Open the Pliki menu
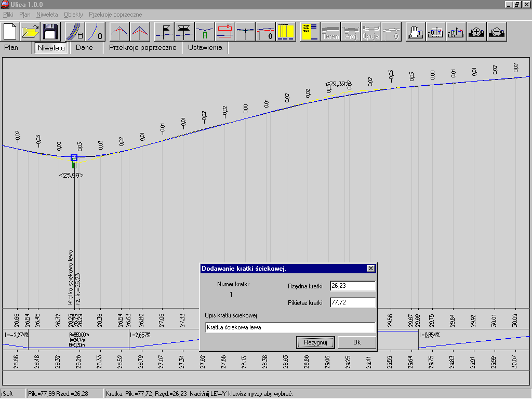The height and width of the screenshot is (399, 532). point(8,15)
